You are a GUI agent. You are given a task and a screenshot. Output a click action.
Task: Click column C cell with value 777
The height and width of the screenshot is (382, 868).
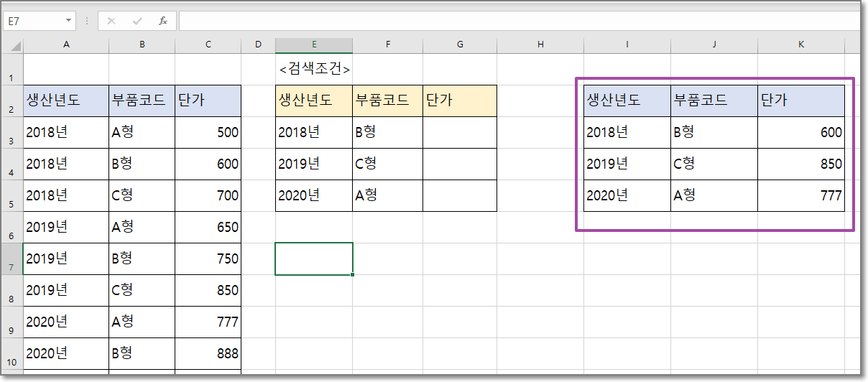tap(208, 322)
